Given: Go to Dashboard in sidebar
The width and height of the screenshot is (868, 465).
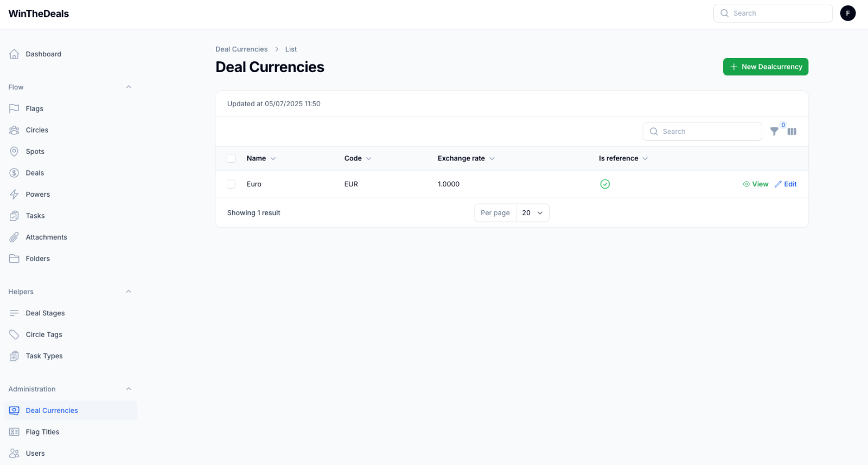Looking at the screenshot, I should click(43, 54).
